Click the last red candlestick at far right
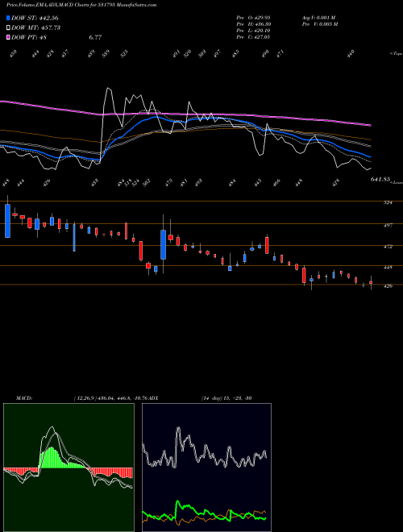The image size is (403, 532). [x=371, y=282]
